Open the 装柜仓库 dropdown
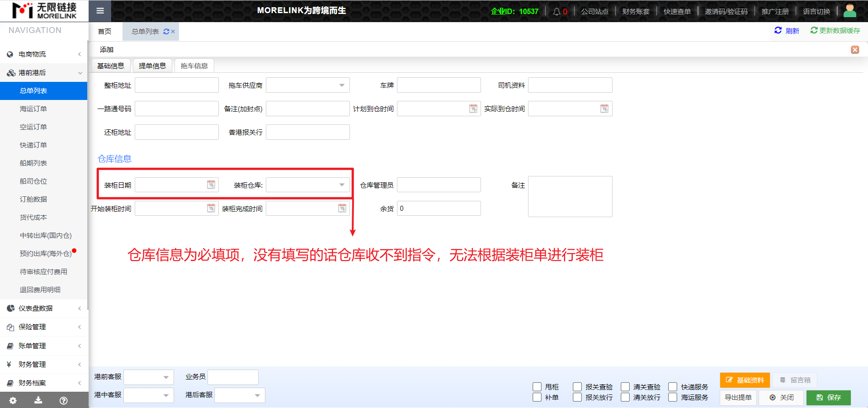868x408 pixels. click(x=342, y=185)
